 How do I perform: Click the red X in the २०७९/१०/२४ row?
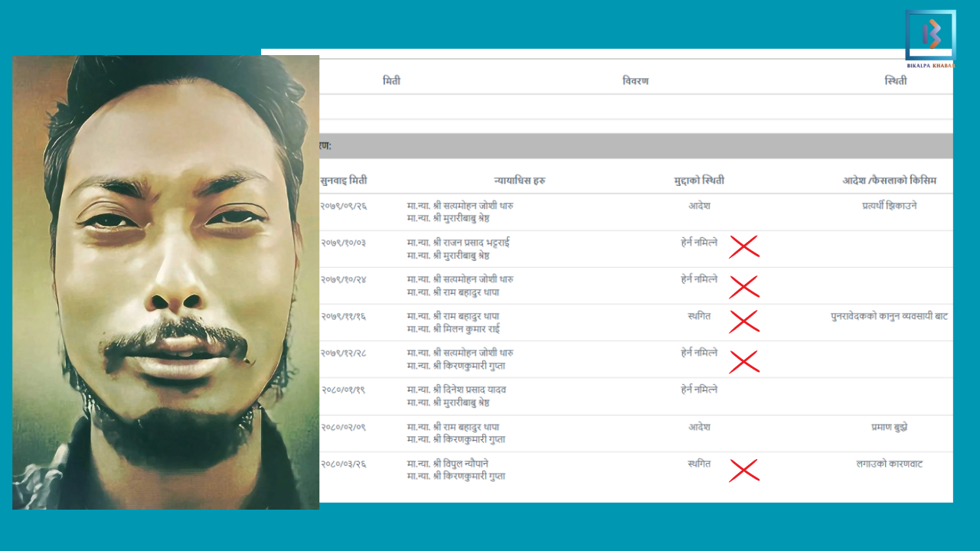coord(743,287)
